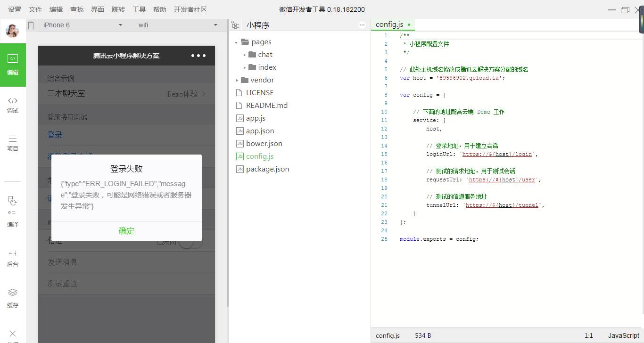
Task: Toggle the 信道 switch in the simulator
Action: (x=190, y=241)
